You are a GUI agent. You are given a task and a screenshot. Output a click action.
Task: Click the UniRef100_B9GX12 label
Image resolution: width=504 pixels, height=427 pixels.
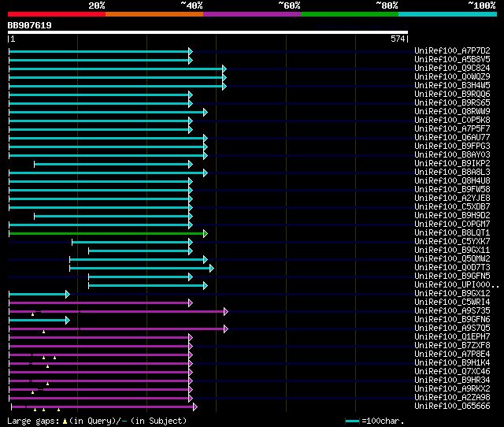(x=452, y=294)
